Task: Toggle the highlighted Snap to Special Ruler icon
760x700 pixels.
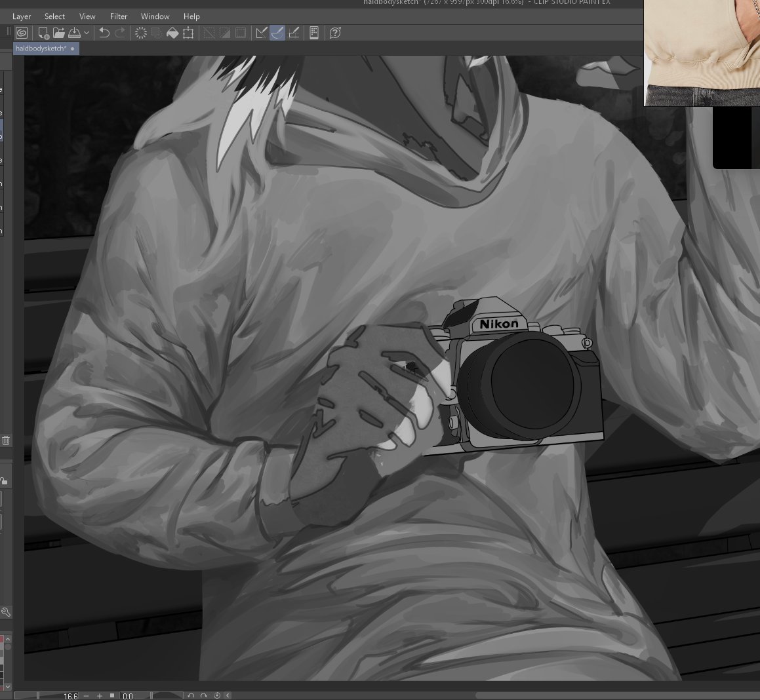Action: [x=277, y=33]
